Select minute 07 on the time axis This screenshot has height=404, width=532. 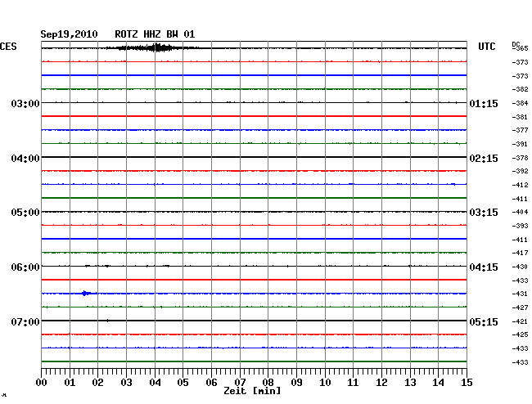240,383
